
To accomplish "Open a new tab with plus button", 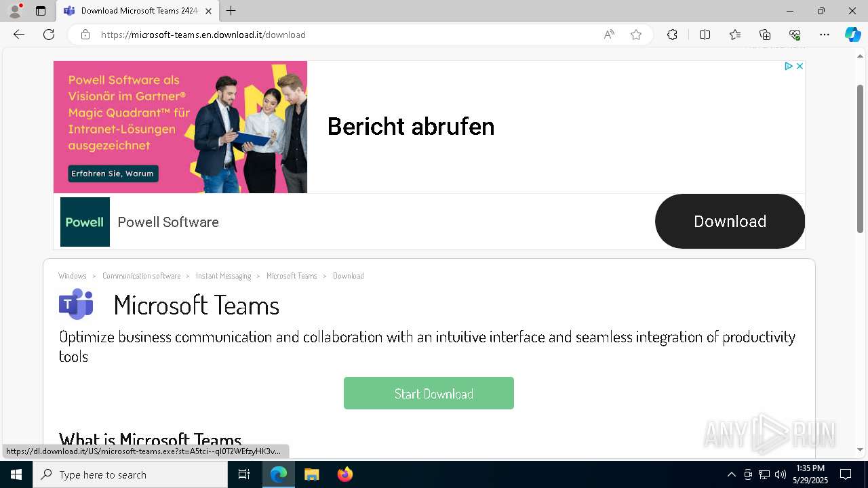I will coord(231,11).
